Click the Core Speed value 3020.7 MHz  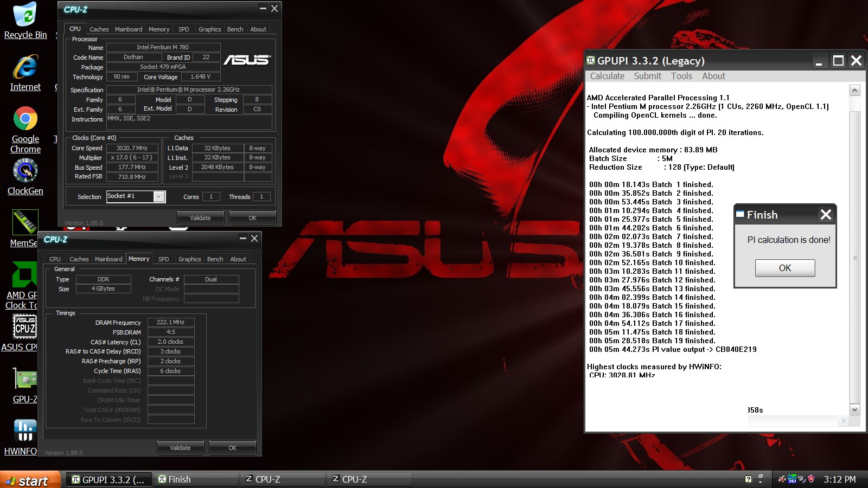tap(132, 148)
